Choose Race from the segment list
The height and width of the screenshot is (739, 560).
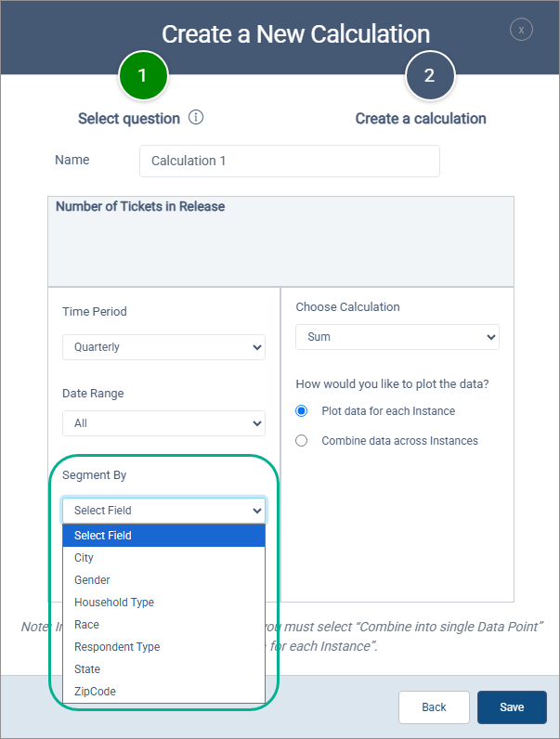point(86,625)
